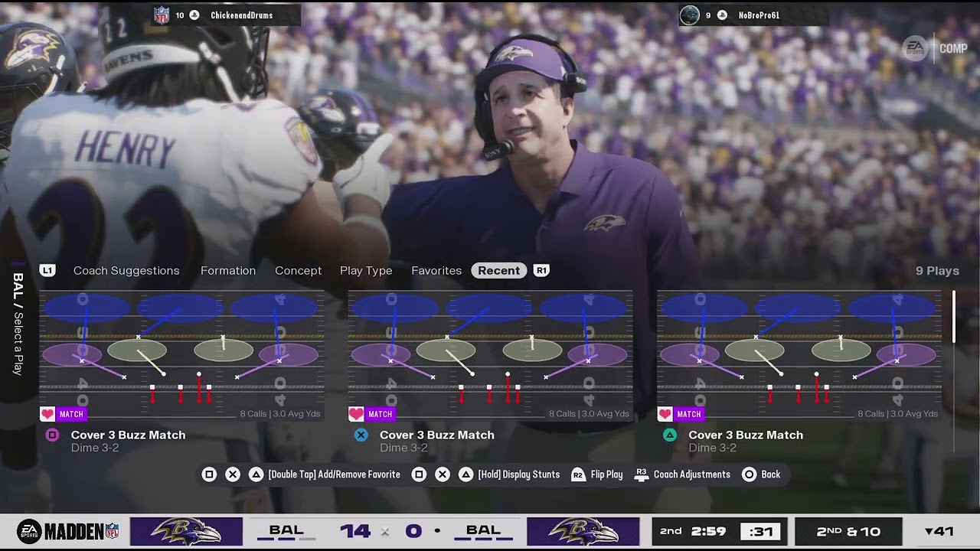Open the Favorites tab

436,270
